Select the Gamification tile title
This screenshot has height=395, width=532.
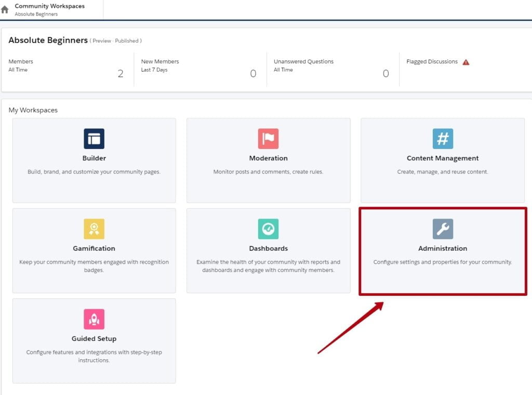[94, 248]
